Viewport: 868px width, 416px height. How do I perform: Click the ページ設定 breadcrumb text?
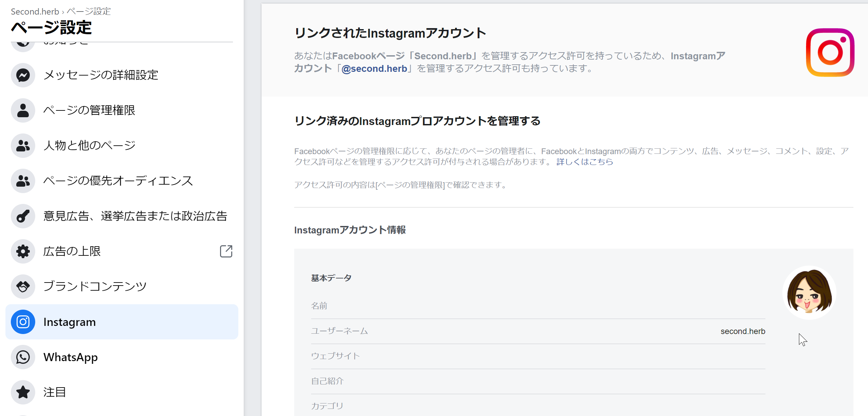coord(89,12)
